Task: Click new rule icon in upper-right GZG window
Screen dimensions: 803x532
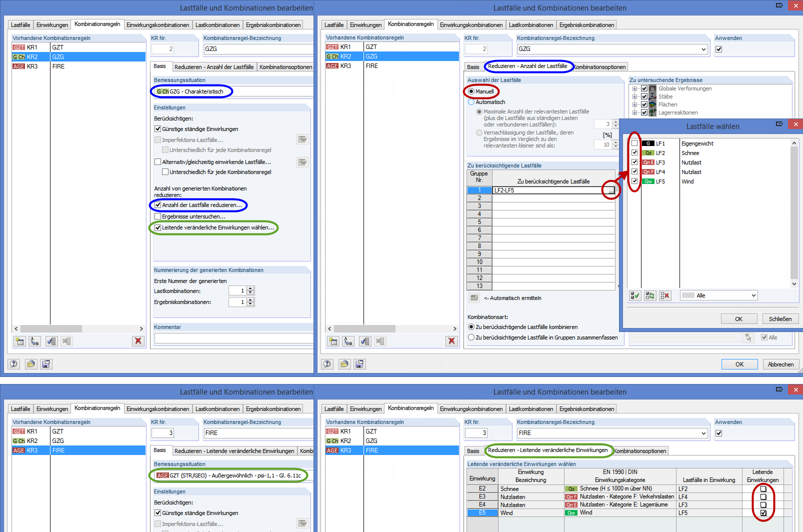Action: [333, 341]
